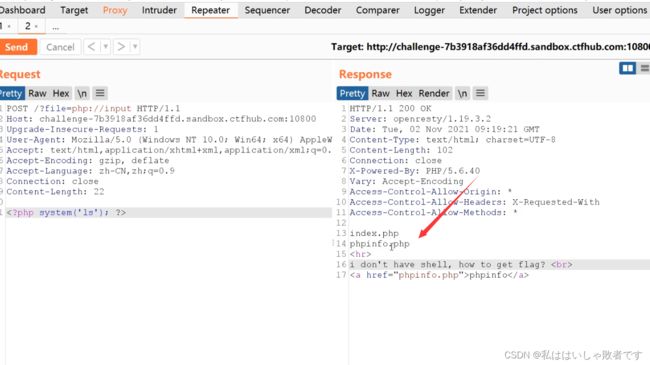This screenshot has width=650, height=365.
Task: Click the hr tag on line 15
Action: click(360, 254)
